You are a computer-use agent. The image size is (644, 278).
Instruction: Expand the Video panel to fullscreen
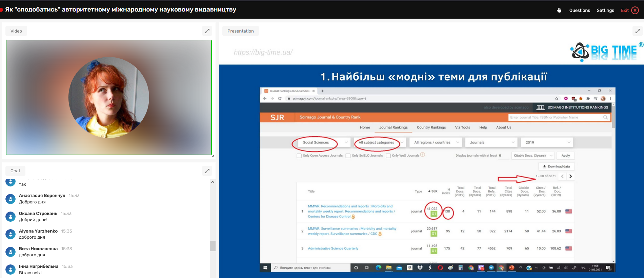pos(207,31)
